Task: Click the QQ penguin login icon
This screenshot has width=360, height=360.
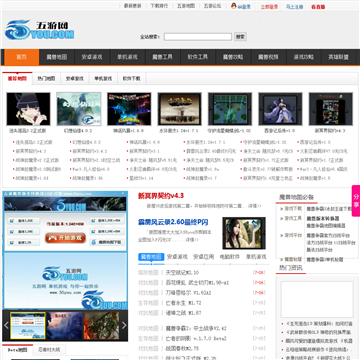Action: click(234, 6)
